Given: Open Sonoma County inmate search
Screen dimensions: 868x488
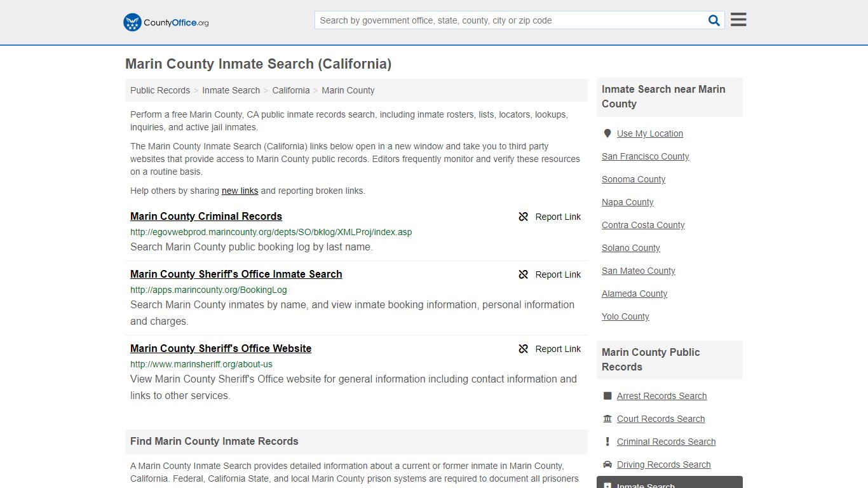Looking at the screenshot, I should pos(634,179).
